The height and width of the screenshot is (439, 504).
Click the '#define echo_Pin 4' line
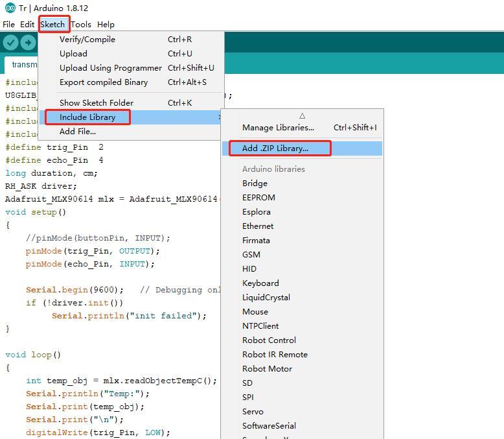click(x=54, y=160)
